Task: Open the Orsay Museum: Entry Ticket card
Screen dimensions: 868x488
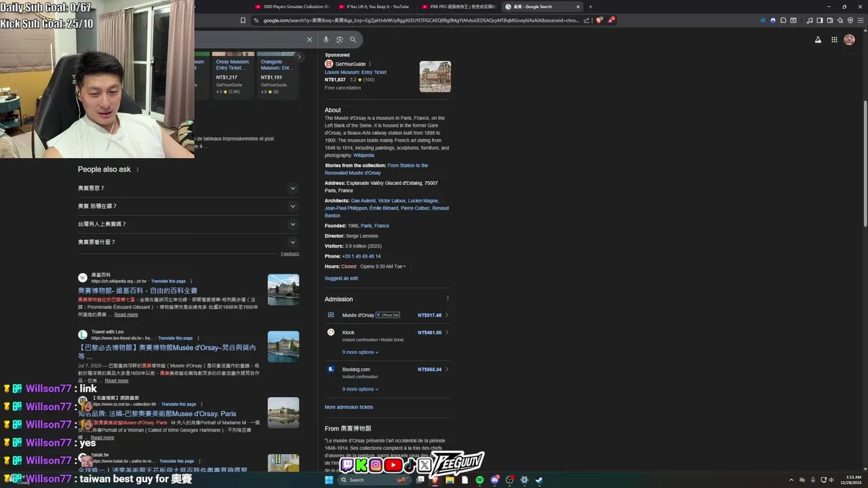Action: coord(233,75)
